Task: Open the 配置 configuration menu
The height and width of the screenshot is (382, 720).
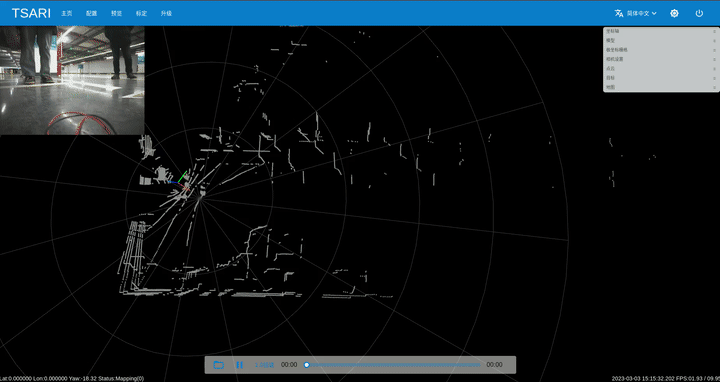Action: point(91,13)
